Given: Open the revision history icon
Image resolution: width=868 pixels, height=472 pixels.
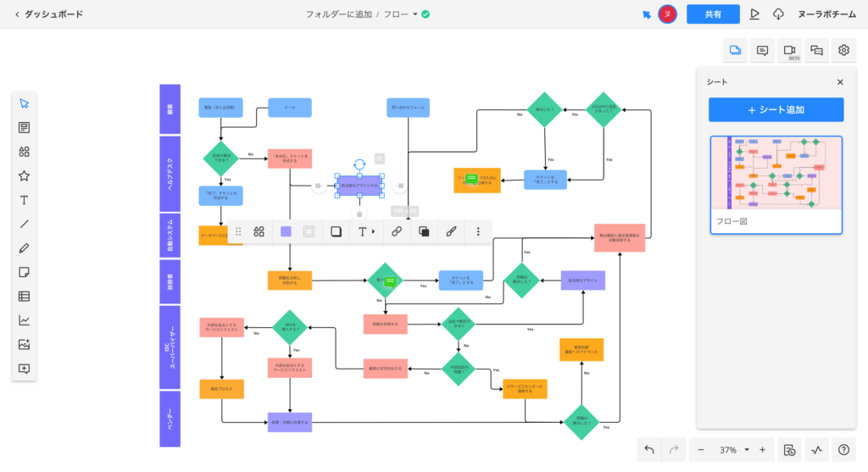Looking at the screenshot, I should pyautogui.click(x=789, y=449).
